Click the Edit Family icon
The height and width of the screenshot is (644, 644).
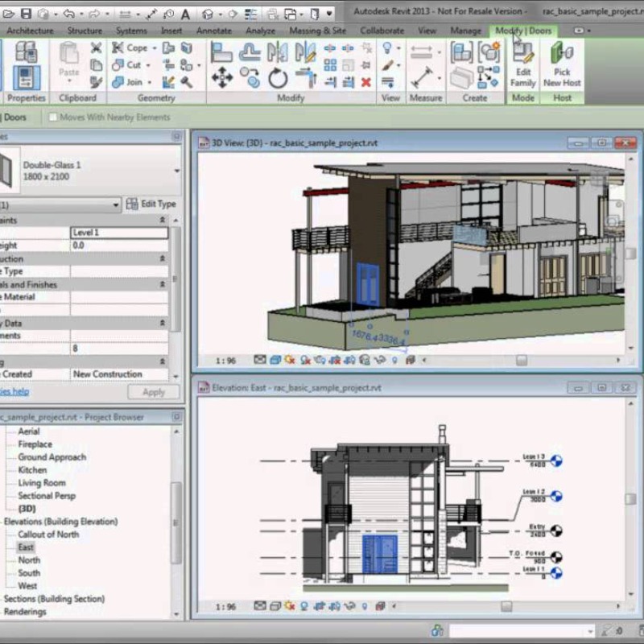click(x=522, y=63)
